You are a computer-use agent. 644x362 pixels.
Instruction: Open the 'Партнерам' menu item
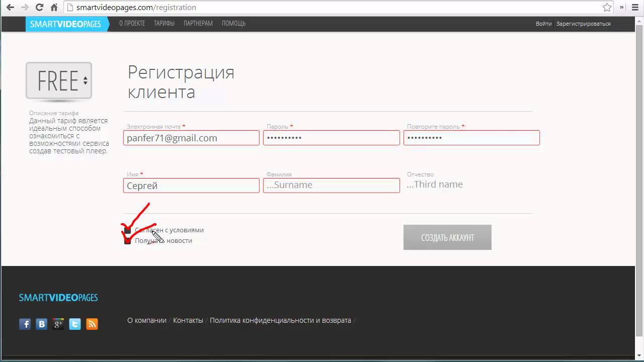point(198,24)
